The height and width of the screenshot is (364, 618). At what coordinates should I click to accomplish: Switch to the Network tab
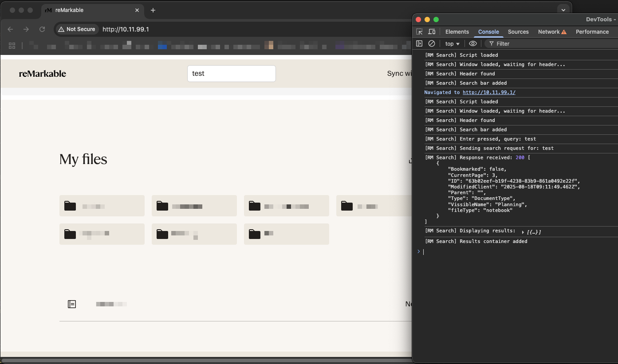pos(549,32)
